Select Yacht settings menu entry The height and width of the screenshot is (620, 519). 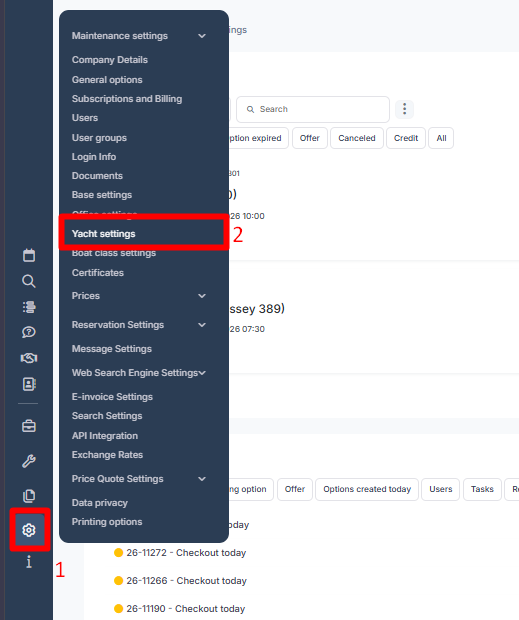pos(104,234)
